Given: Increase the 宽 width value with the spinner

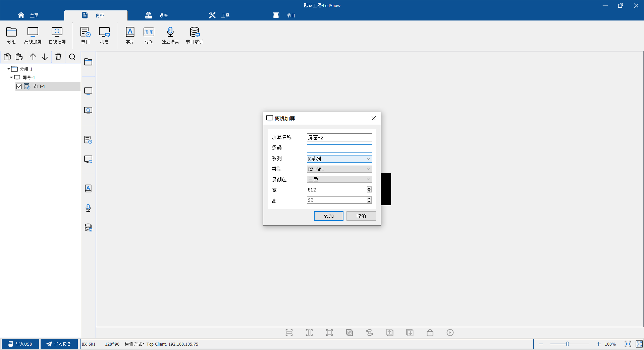Looking at the screenshot, I should click(x=369, y=188).
